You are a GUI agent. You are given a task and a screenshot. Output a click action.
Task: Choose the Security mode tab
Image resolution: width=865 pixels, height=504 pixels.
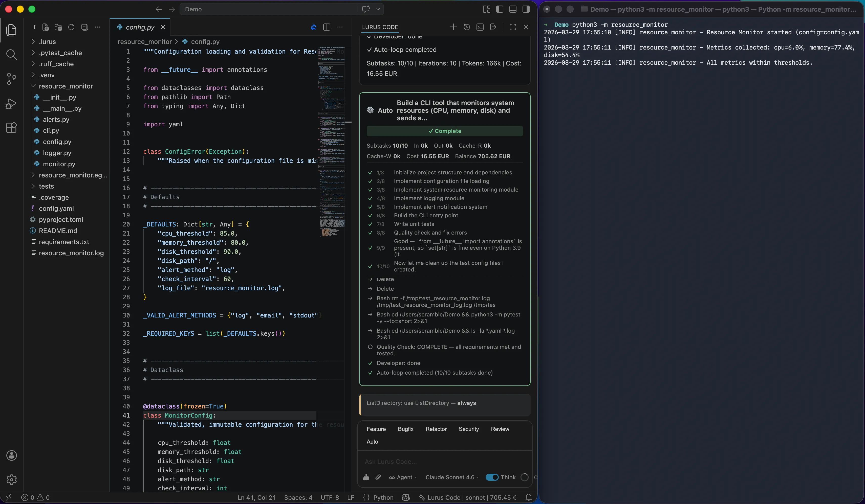[468, 429]
